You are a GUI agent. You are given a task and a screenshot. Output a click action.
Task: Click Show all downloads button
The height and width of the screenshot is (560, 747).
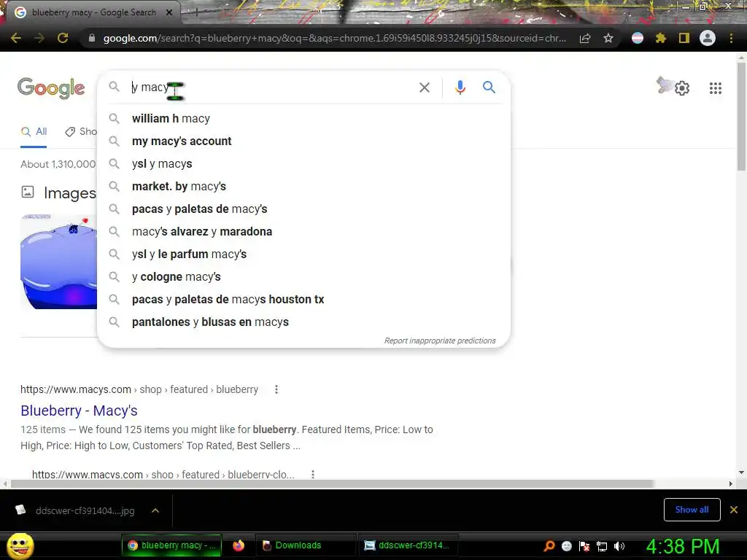click(692, 510)
